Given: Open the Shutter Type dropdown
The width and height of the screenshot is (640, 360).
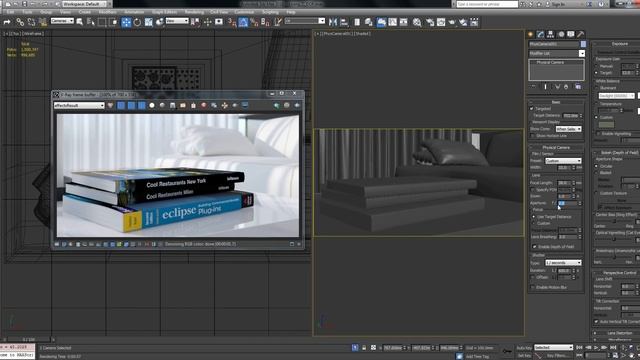Looking at the screenshot, I should (563, 262).
